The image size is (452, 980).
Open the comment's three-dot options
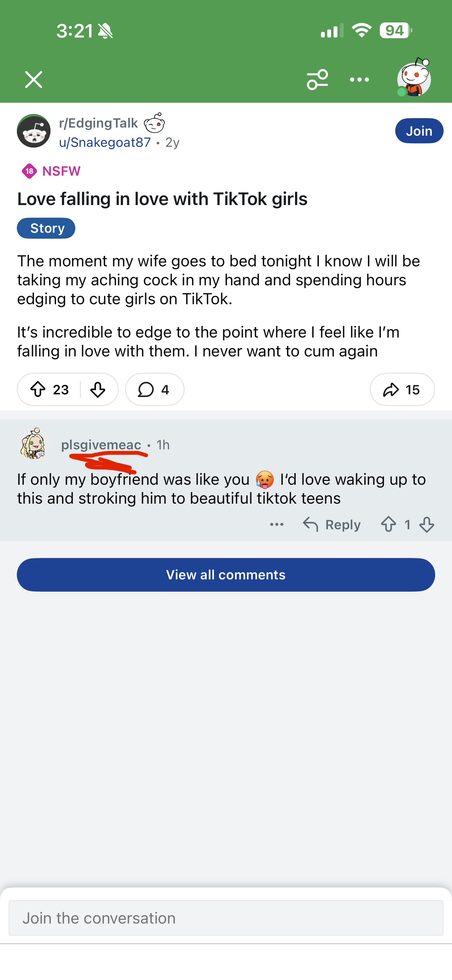[276, 525]
